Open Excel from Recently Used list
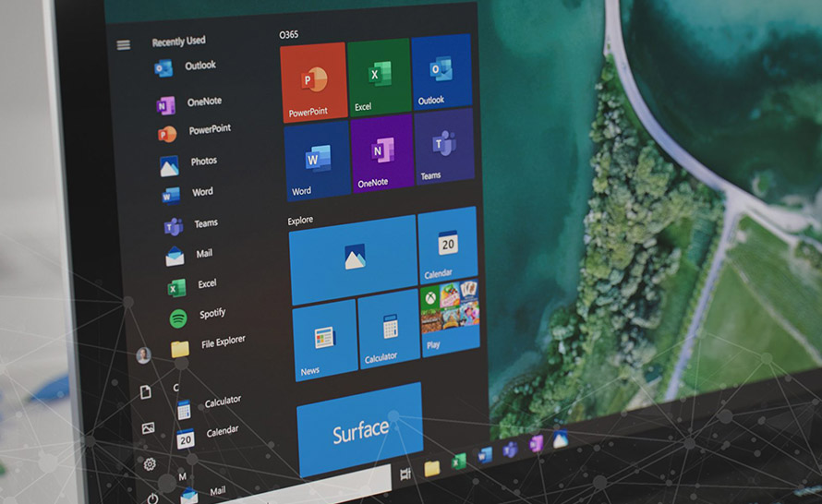This screenshot has height=504, width=822. pos(192,286)
